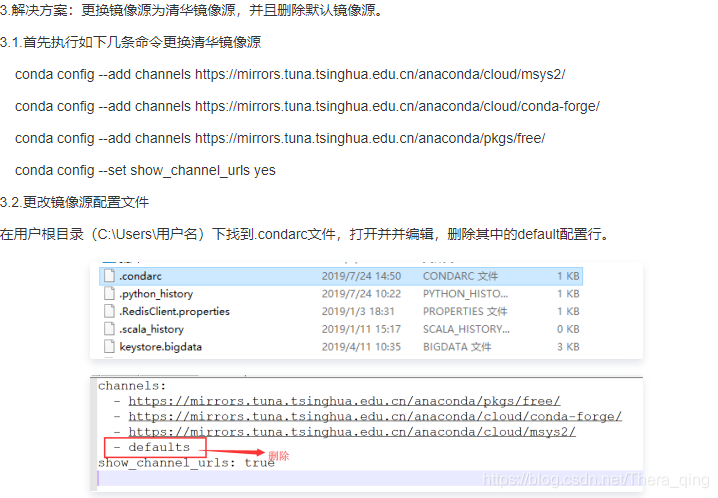Click the .RedisClient.properties file icon
Image resolution: width=718 pixels, height=498 pixels.
coord(109,311)
